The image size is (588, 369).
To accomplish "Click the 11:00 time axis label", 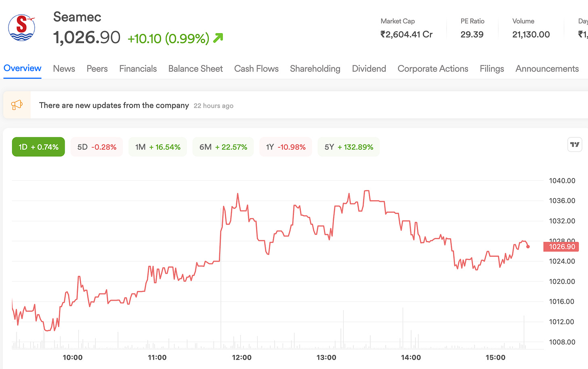I will pyautogui.click(x=157, y=358).
